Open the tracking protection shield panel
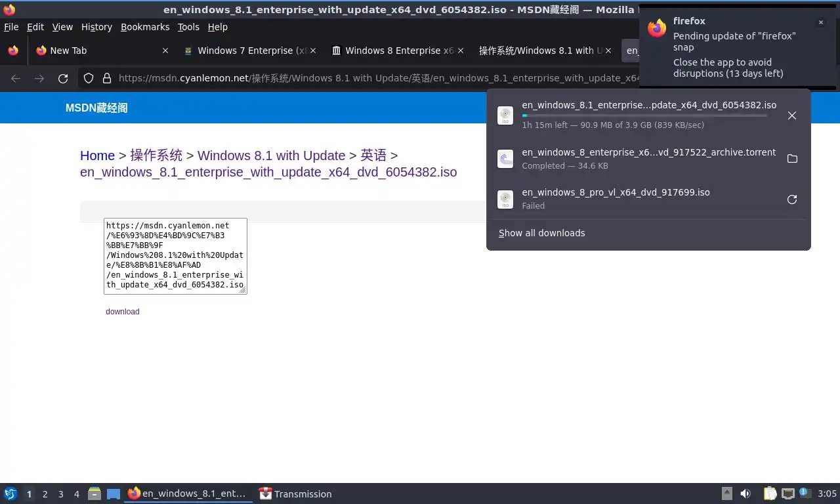The image size is (840, 504). coord(89,78)
